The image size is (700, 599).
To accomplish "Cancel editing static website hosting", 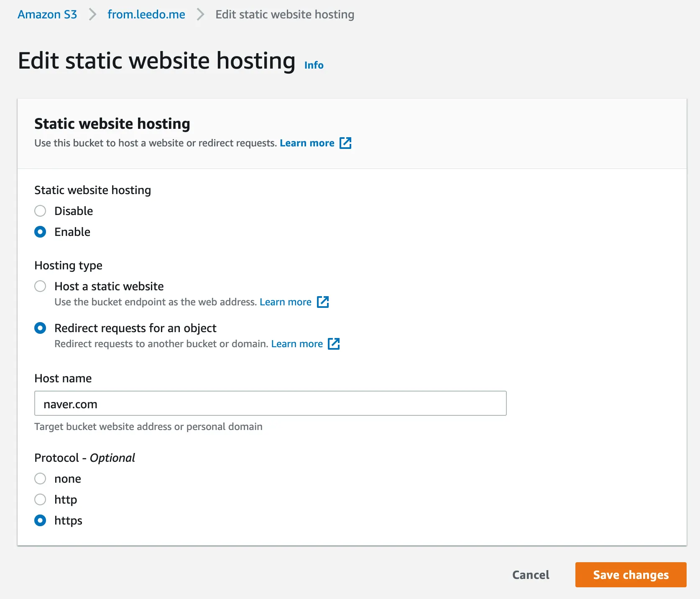I will point(531,575).
